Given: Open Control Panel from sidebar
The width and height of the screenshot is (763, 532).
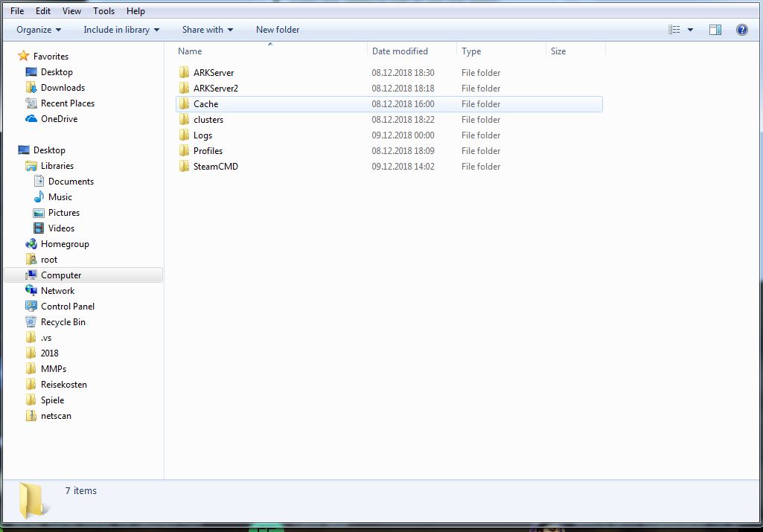Looking at the screenshot, I should [x=68, y=306].
